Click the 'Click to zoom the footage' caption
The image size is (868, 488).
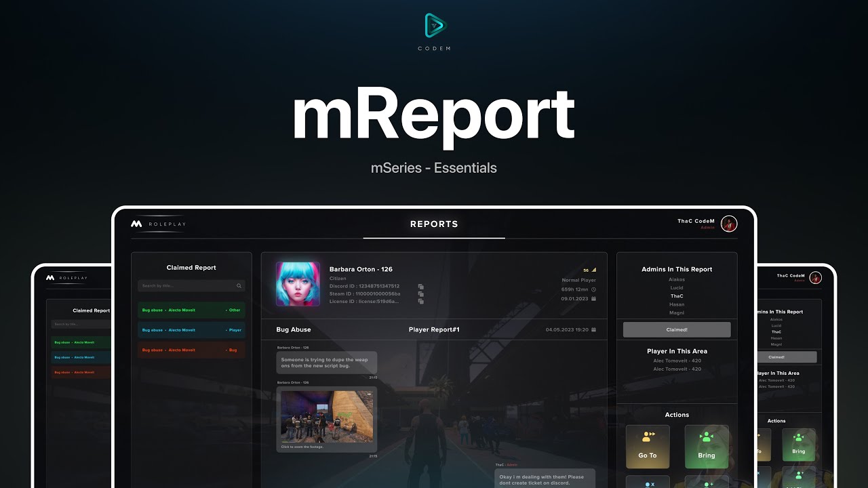pyautogui.click(x=302, y=447)
